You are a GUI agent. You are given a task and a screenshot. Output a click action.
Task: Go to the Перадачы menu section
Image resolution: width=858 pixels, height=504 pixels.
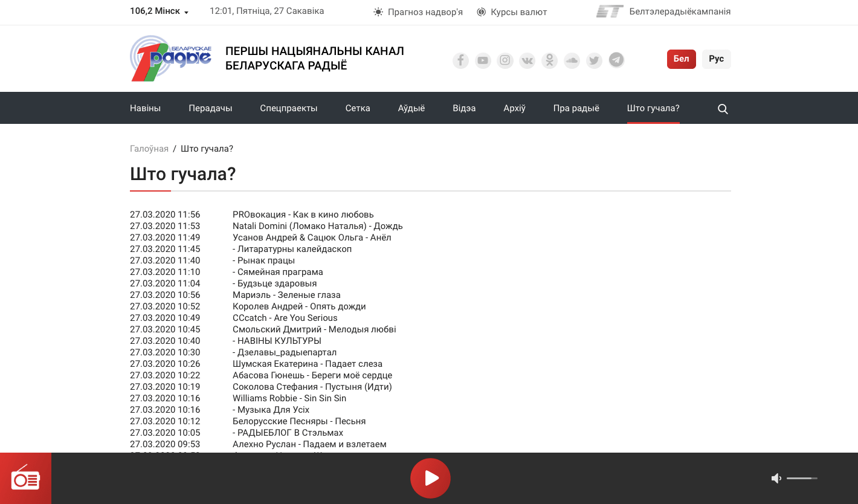coord(210,108)
